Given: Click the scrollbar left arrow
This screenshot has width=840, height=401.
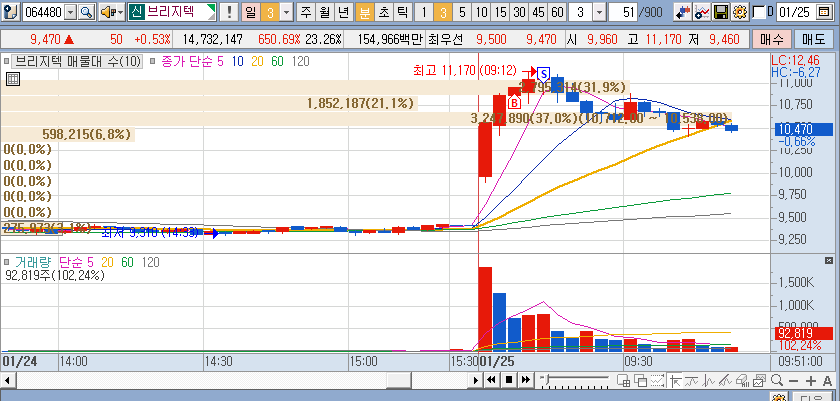Looking at the screenshot, I should 8,380.
